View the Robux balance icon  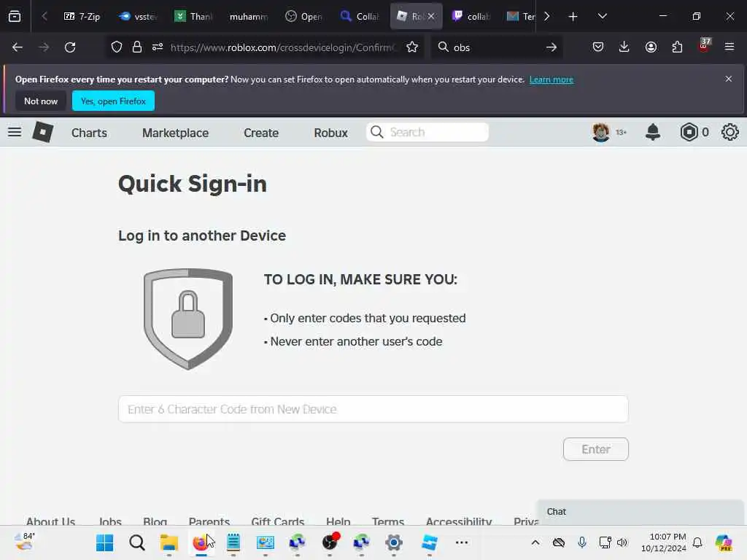[689, 132]
